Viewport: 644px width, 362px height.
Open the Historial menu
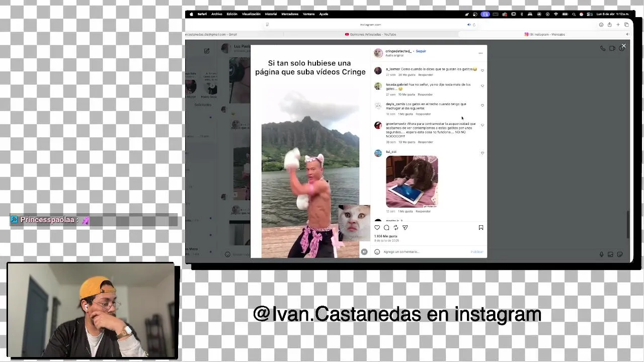tap(271, 14)
